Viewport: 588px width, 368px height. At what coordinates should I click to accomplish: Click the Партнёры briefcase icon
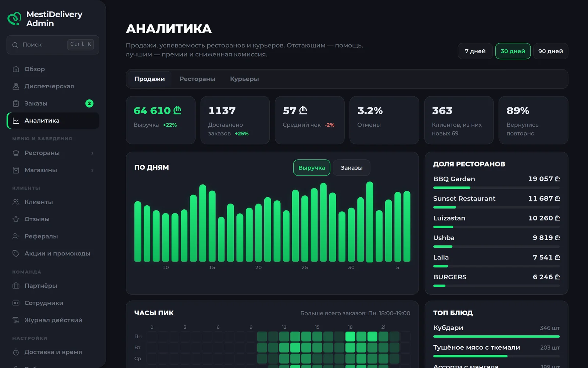(16, 286)
